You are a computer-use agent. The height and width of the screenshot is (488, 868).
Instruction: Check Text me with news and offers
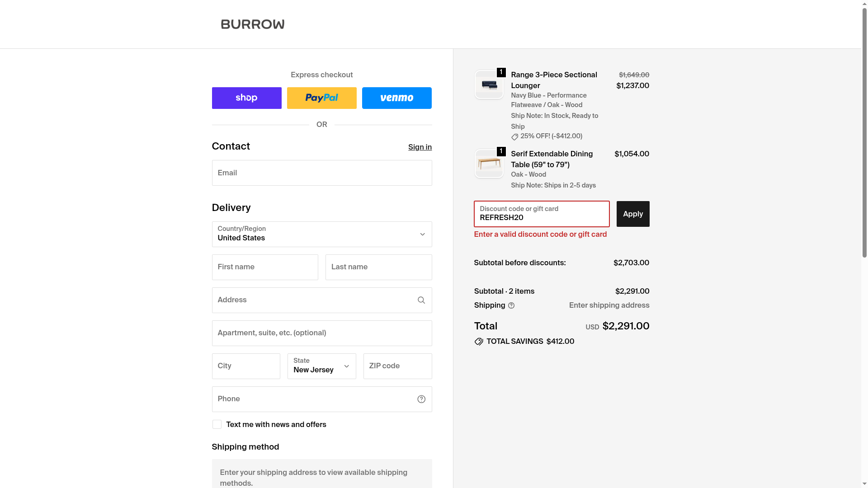(217, 424)
